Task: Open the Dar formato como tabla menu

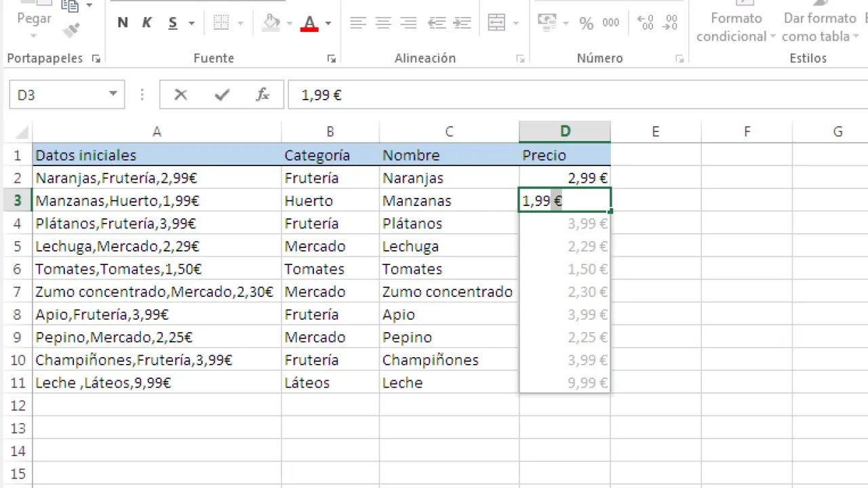Action: (x=820, y=27)
